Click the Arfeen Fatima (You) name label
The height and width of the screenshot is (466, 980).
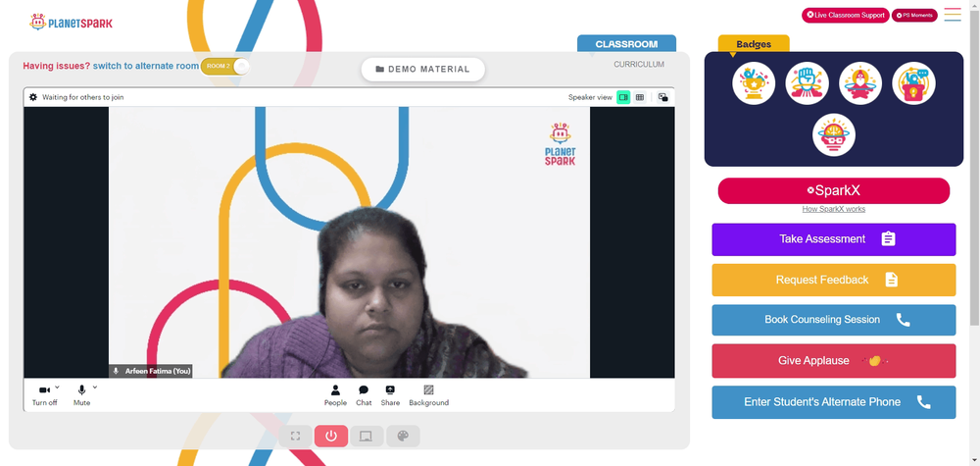[x=153, y=371]
